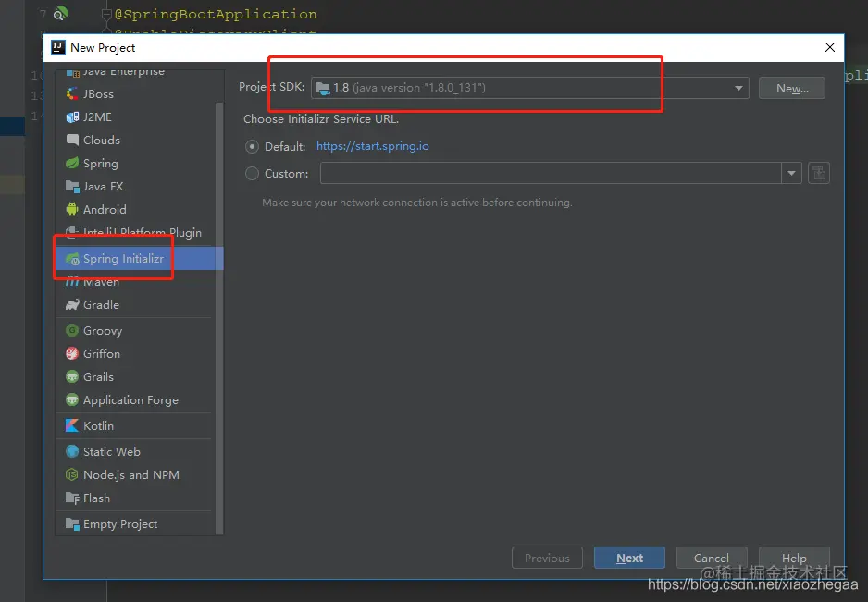Choose Kotlin in the project type list
Image resolution: width=868 pixels, height=602 pixels.
pos(98,426)
